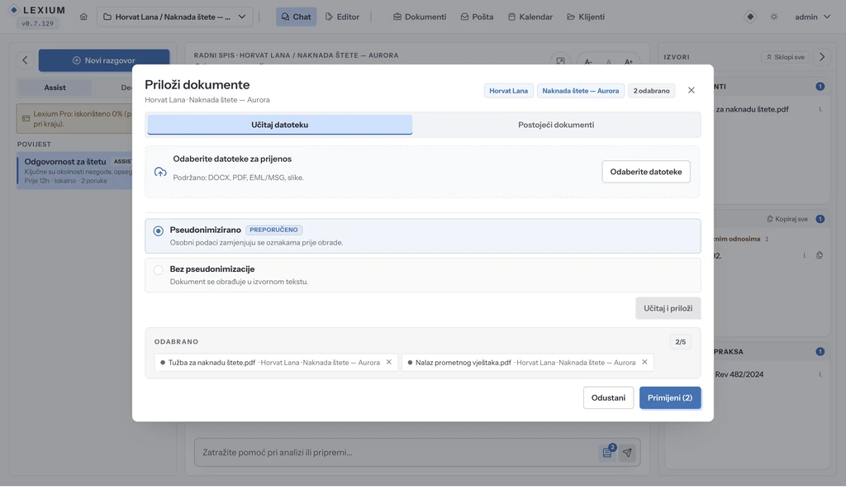Screen dimensions: 846x504
Task: Click the home icon in top bar
Action: [x=83, y=17]
